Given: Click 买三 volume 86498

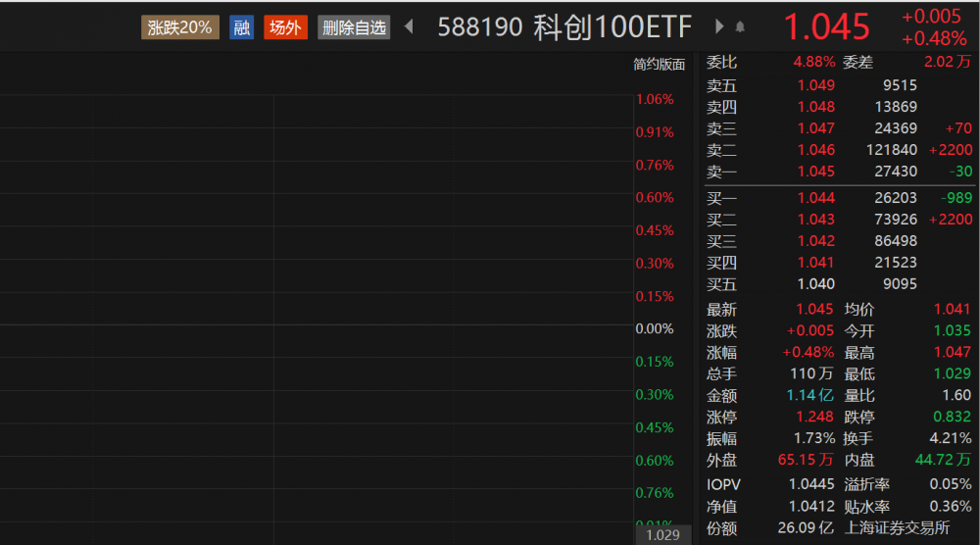Looking at the screenshot, I should 896,241.
